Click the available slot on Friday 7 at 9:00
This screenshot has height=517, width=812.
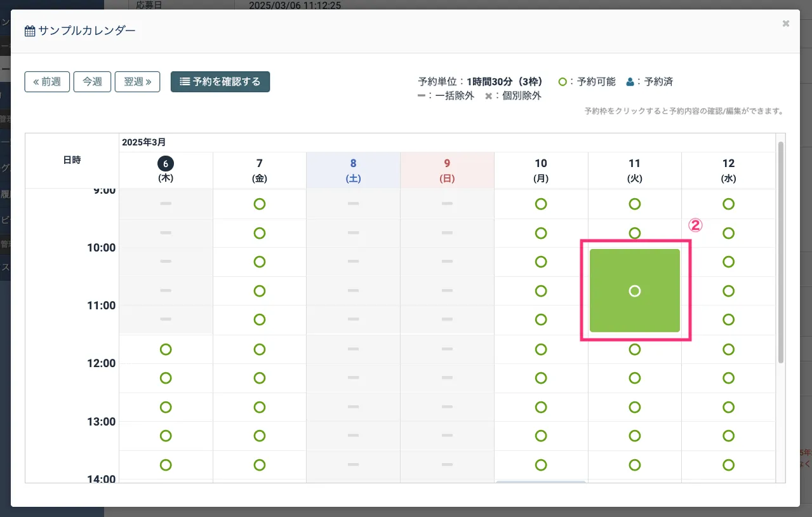pyautogui.click(x=259, y=204)
